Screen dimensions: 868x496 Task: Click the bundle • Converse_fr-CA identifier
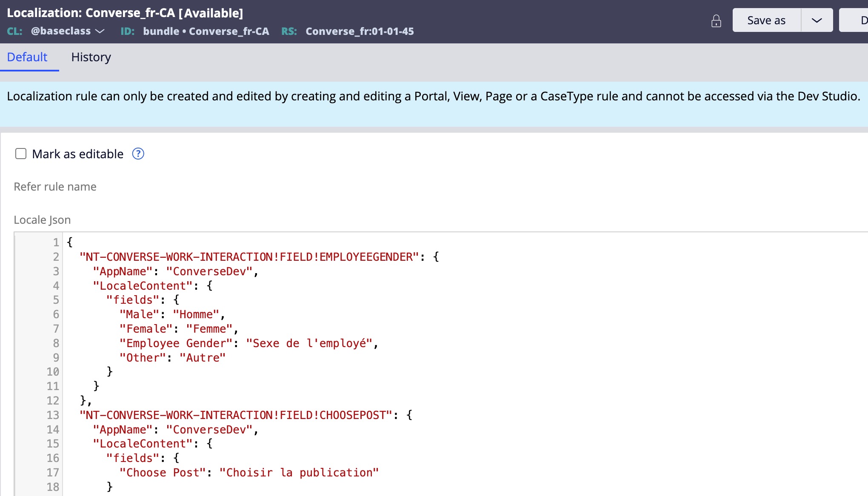point(206,31)
